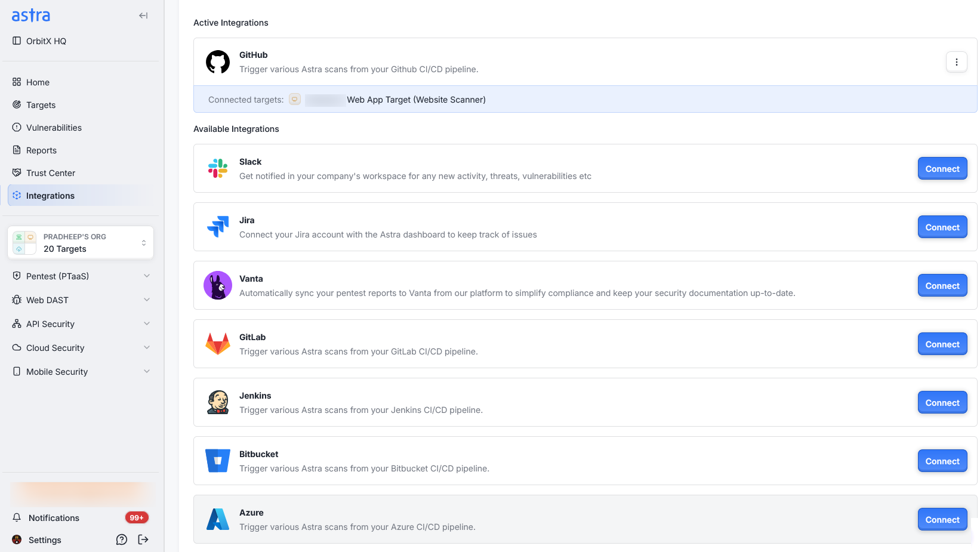Open Pradheep's Org target switcher

click(x=81, y=242)
